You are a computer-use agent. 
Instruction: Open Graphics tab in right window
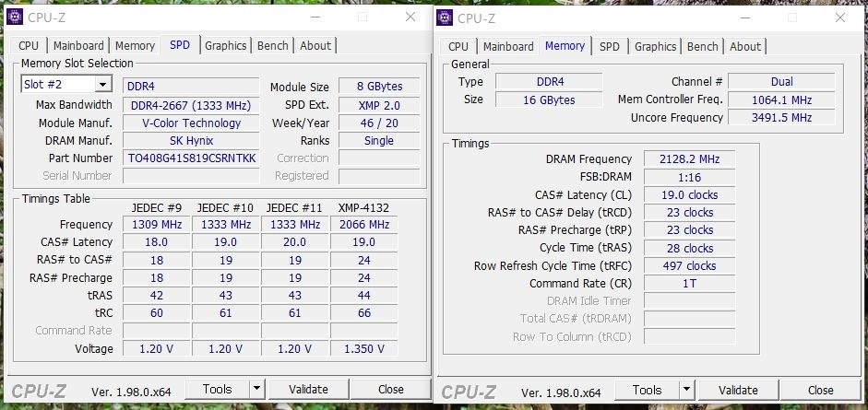[x=656, y=46]
